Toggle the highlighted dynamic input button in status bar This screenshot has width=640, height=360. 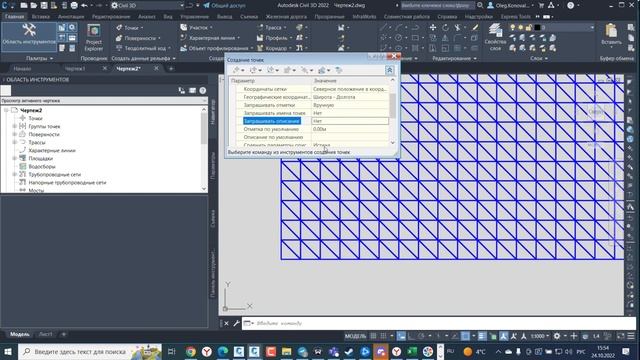pos(402,336)
